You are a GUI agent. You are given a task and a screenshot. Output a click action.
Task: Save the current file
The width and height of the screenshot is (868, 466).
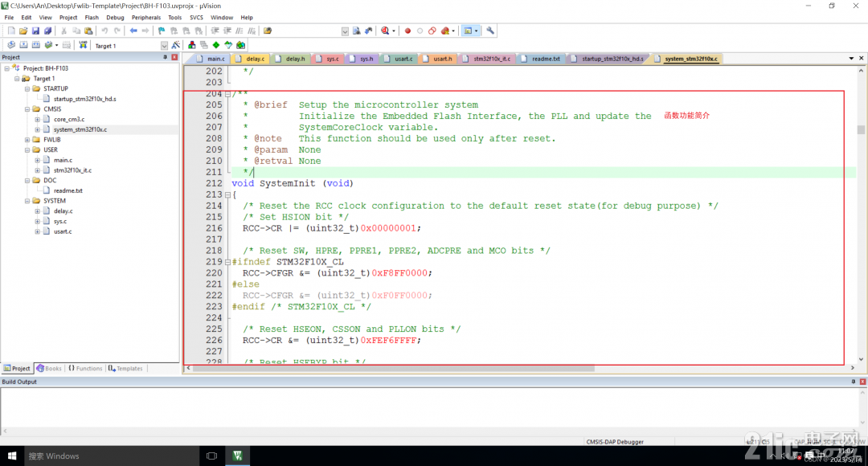35,31
